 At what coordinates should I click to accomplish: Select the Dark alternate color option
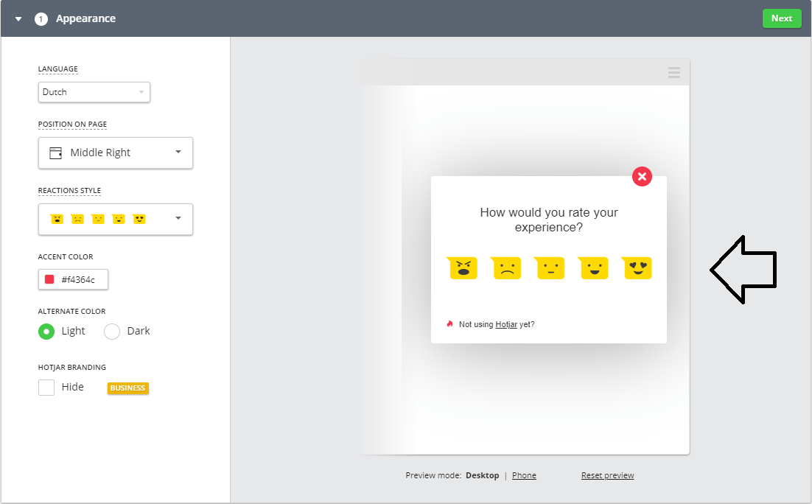click(111, 331)
